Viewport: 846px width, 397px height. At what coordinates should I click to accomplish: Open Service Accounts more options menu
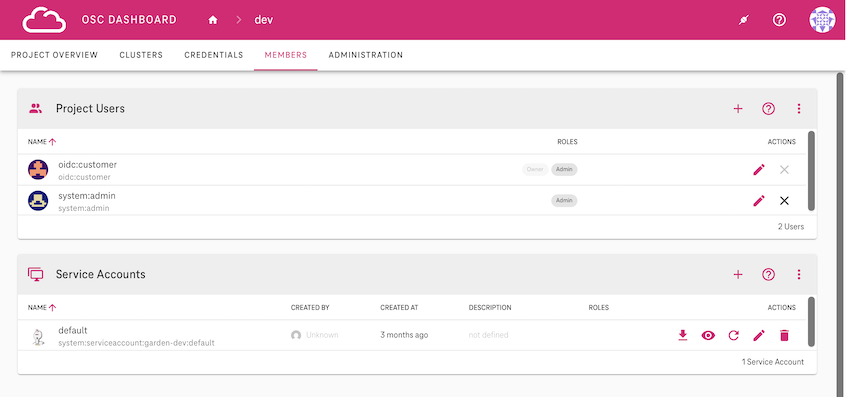799,274
